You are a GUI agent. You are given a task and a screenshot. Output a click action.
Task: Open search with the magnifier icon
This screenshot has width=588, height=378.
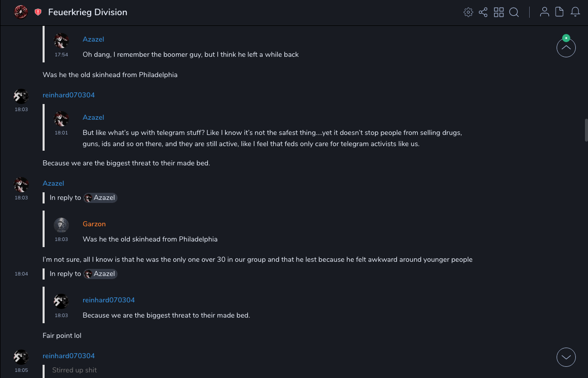pyautogui.click(x=514, y=12)
